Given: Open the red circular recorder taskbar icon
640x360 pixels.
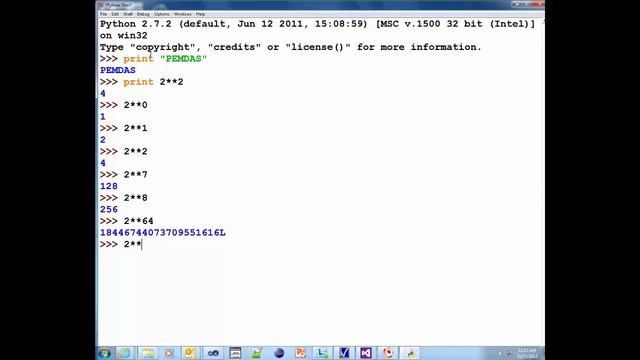Looking at the screenshot, I should point(388,353).
